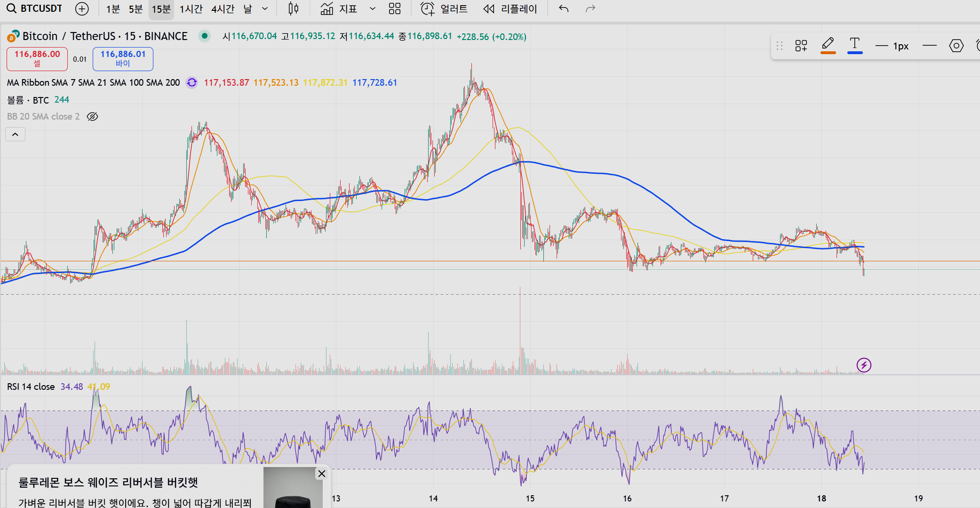Click date 15 on the time axis
This screenshot has height=508, width=980.
(530, 499)
